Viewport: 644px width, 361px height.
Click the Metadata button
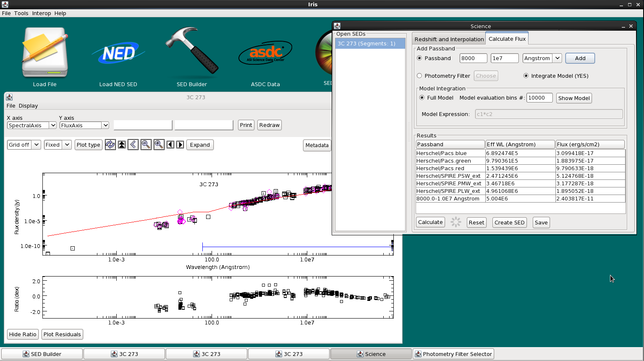coord(317,145)
